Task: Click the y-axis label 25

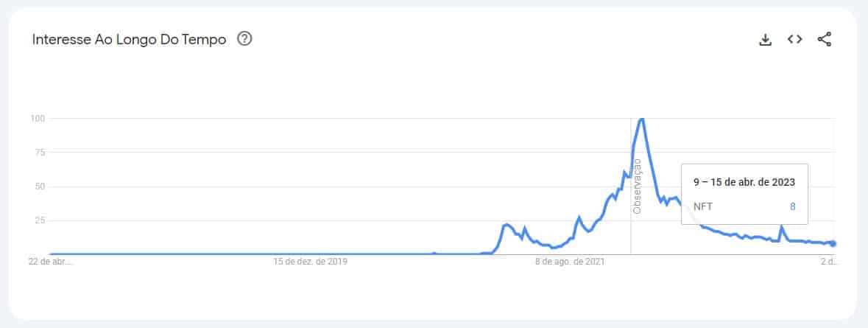Action: coord(40,220)
